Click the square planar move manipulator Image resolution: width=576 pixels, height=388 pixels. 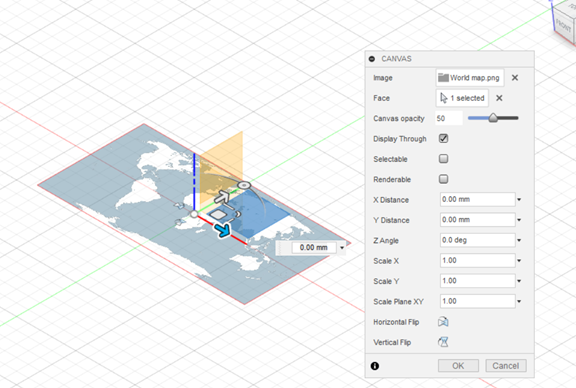[218, 215]
